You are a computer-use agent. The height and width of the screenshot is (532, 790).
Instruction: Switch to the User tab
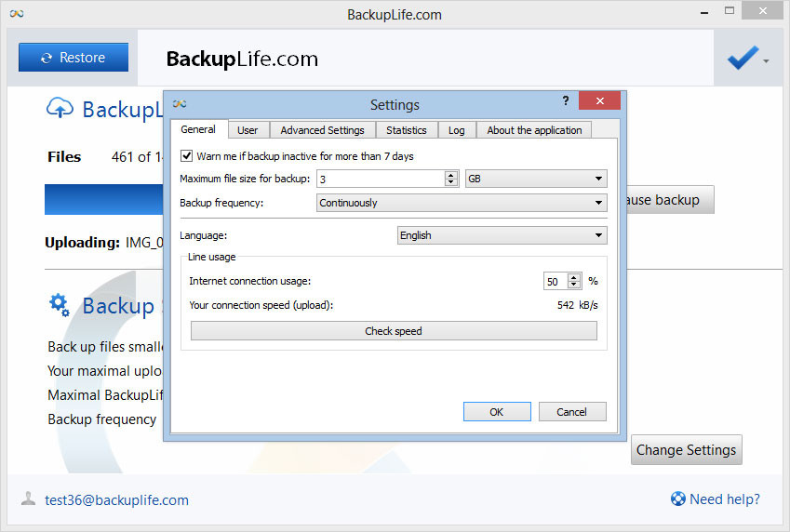click(248, 130)
